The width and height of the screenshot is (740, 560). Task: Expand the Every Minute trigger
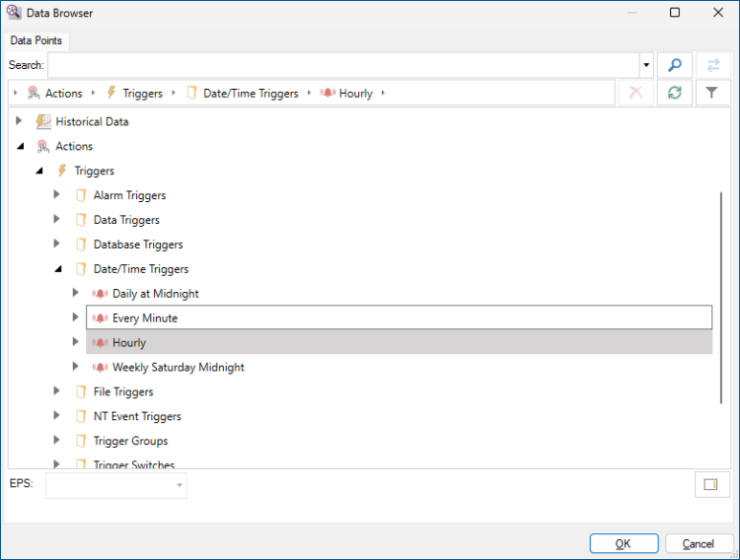[x=75, y=317]
